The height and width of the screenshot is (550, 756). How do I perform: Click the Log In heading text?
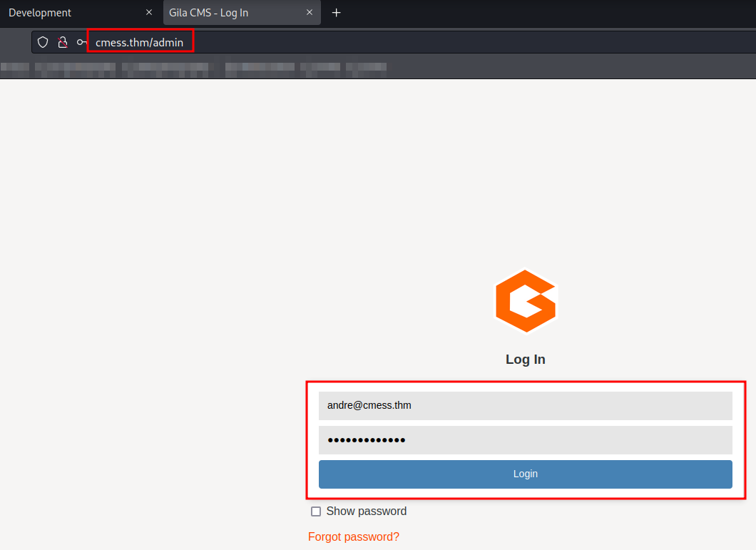pyautogui.click(x=526, y=360)
